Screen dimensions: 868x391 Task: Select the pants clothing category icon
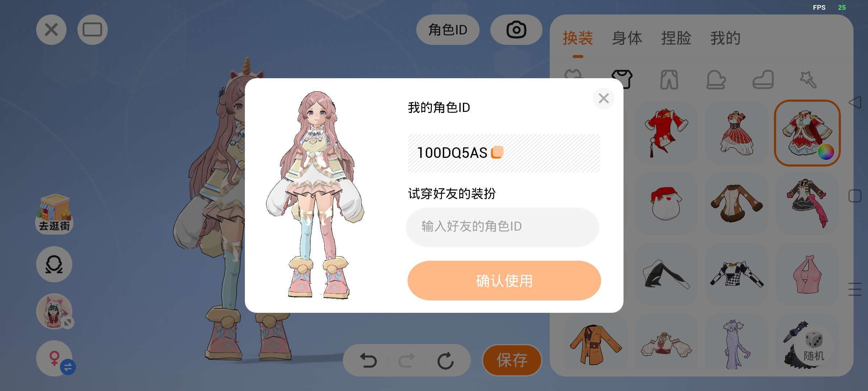click(669, 80)
